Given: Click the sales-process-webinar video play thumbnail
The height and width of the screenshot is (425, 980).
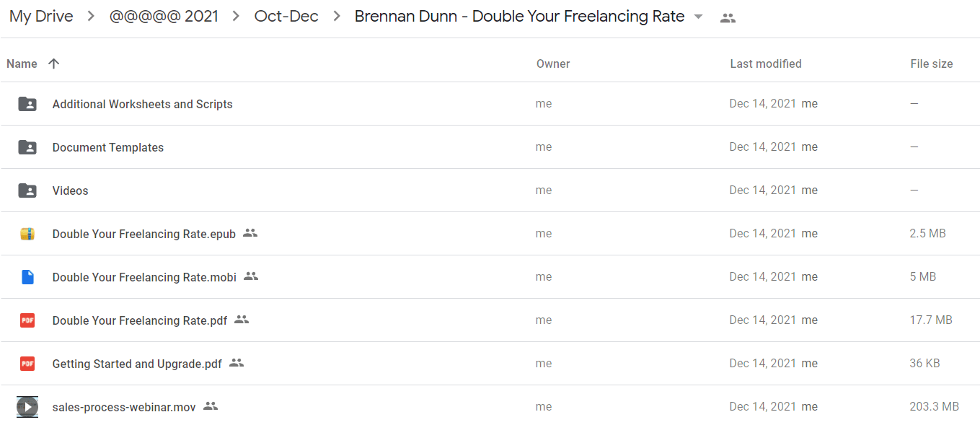Looking at the screenshot, I should click(x=27, y=407).
